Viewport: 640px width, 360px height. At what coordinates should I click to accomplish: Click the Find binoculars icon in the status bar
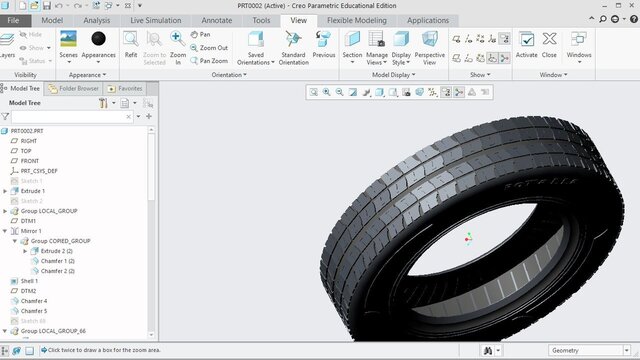(x=488, y=350)
